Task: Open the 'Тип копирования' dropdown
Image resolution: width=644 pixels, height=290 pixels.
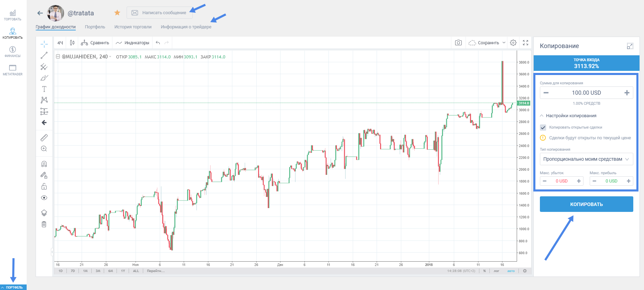Action: pyautogui.click(x=586, y=159)
